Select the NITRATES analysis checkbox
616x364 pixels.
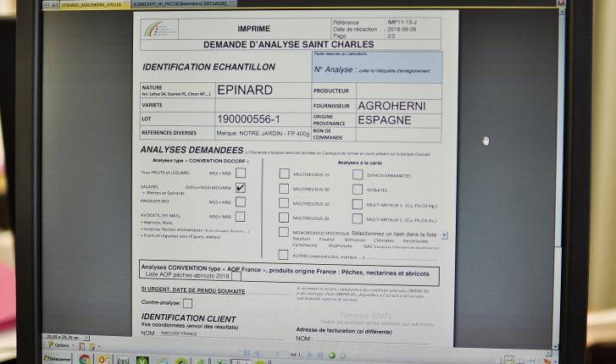(358, 189)
